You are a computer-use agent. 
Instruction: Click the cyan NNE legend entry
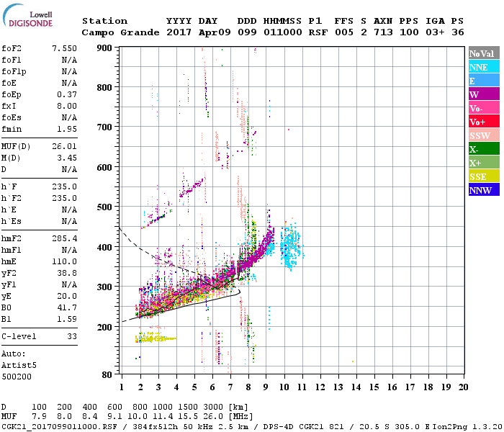coord(484,67)
